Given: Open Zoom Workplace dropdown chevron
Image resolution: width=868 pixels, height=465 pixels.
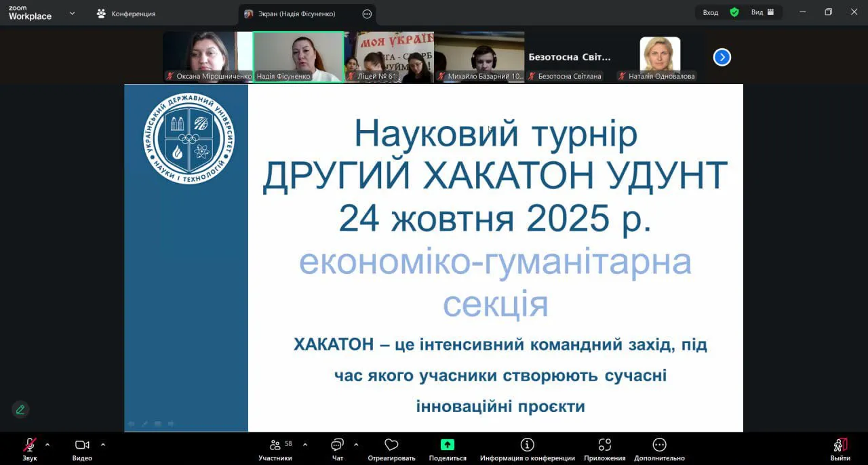Looking at the screenshot, I should (72, 13).
